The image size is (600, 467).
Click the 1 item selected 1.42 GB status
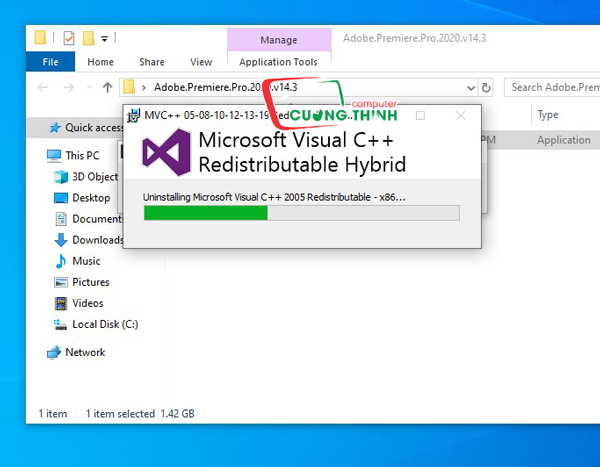click(x=140, y=413)
